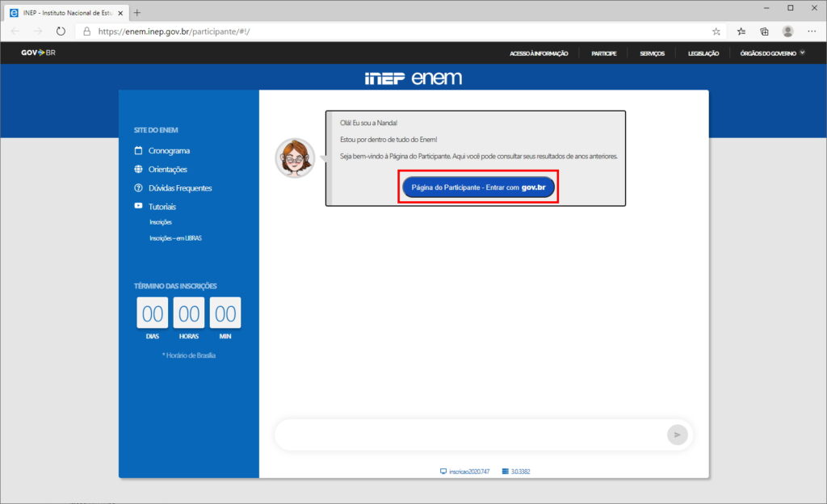Open the Serviços menu item
This screenshot has width=827, height=504.
click(x=652, y=53)
